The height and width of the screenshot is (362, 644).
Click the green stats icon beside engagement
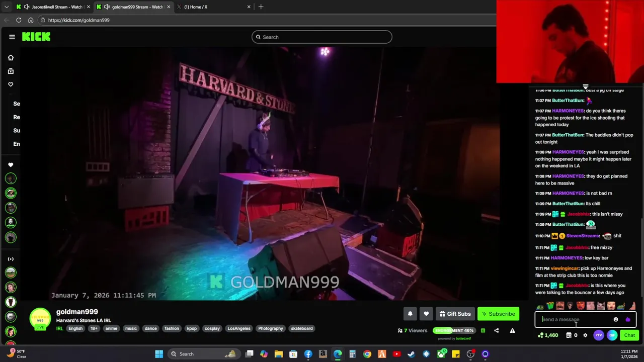483,330
